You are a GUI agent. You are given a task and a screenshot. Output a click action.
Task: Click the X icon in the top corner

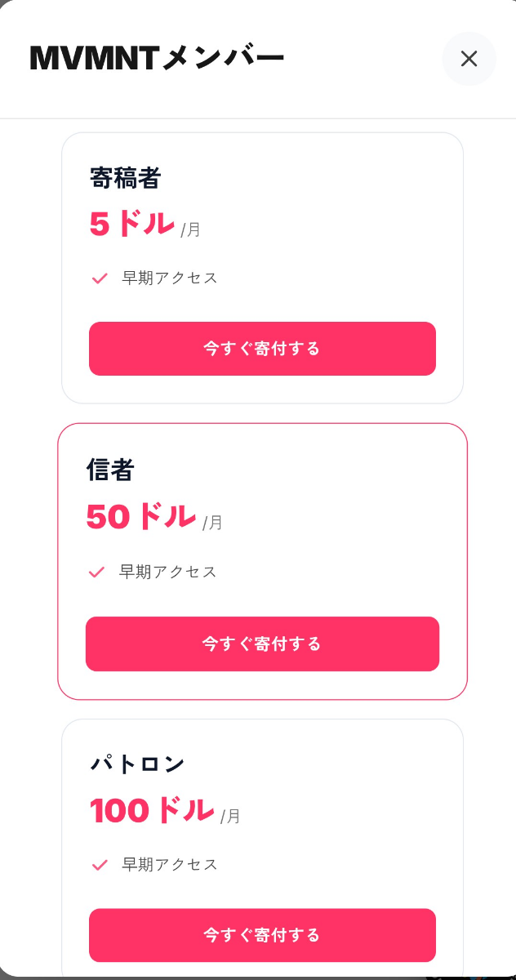click(469, 59)
